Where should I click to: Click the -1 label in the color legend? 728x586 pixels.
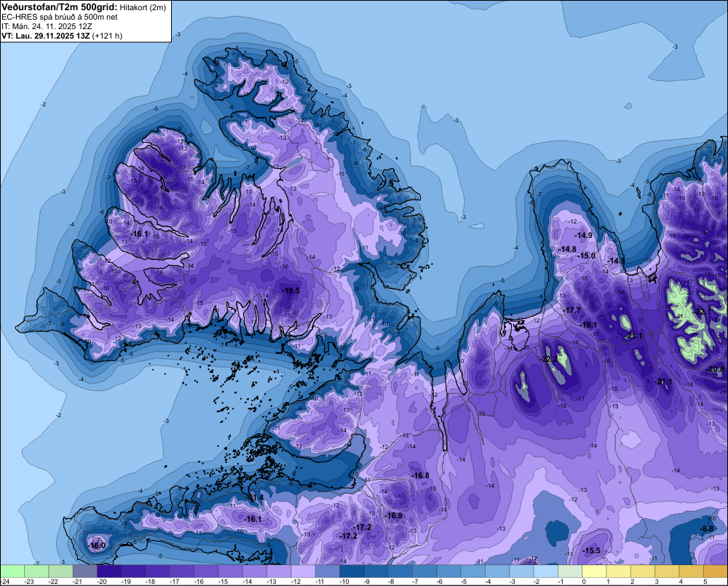pos(561,582)
